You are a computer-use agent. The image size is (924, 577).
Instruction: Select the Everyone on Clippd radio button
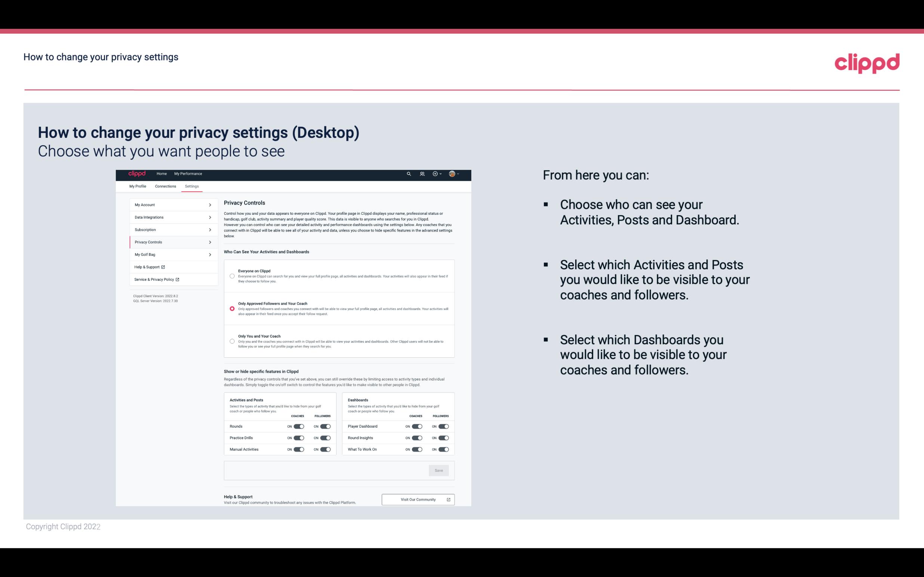click(x=231, y=275)
